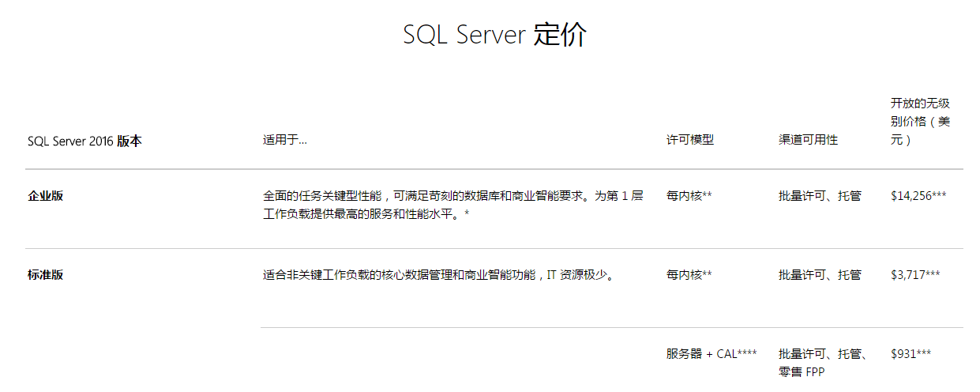
Task: Select the 许可模型 column header
Action: [689, 140]
